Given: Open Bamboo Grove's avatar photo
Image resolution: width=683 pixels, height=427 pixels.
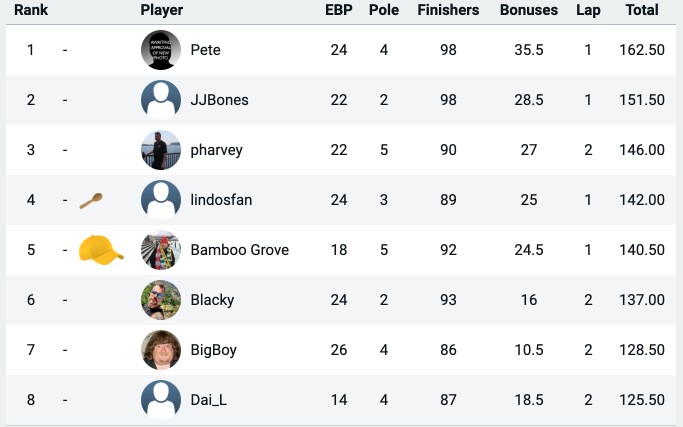Looking at the screenshot, I should point(161,250).
